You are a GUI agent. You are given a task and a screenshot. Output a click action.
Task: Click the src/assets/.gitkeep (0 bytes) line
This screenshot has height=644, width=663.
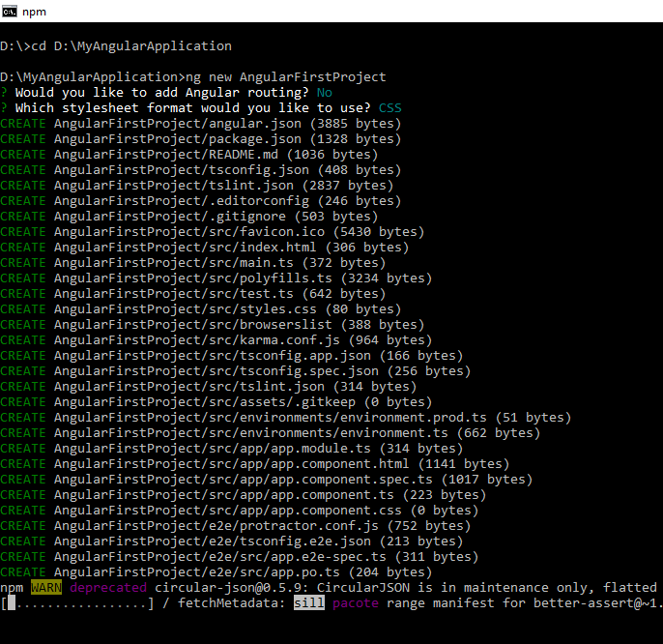pyautogui.click(x=216, y=402)
